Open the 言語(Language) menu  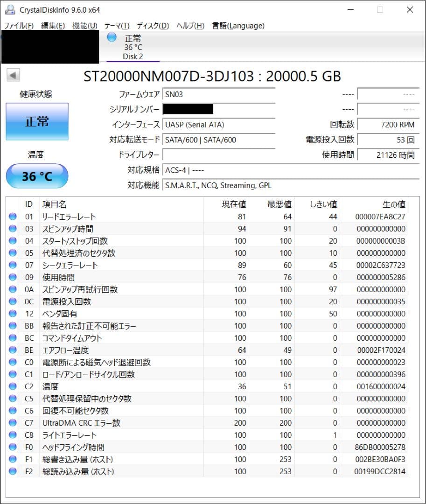(x=239, y=26)
